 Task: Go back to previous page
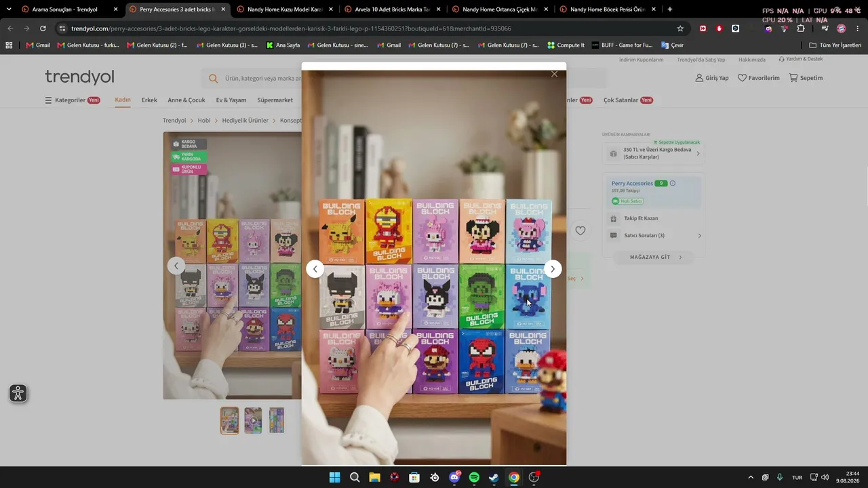[10, 28]
